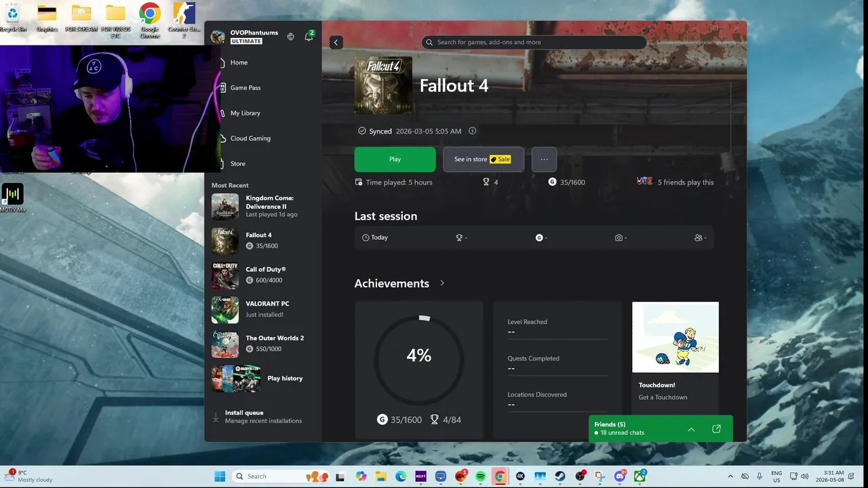Click the Quests Completed stat
Screen dimensions: 868x488
[x=557, y=363]
